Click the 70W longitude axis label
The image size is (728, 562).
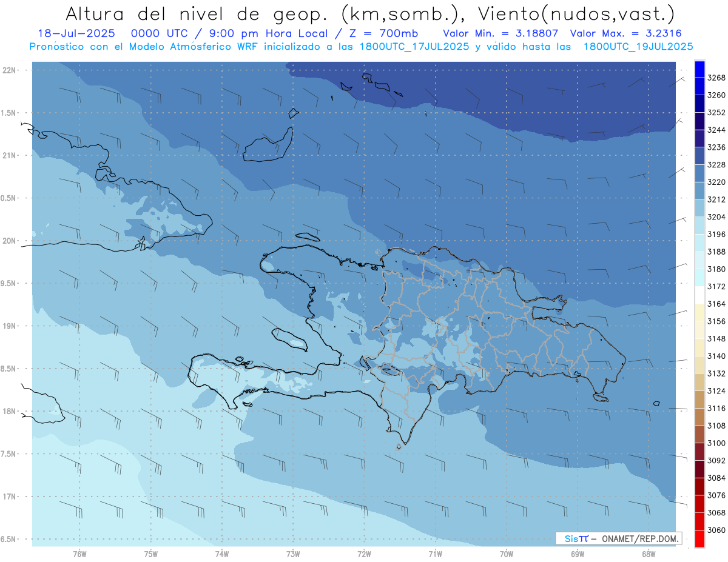coord(507,554)
